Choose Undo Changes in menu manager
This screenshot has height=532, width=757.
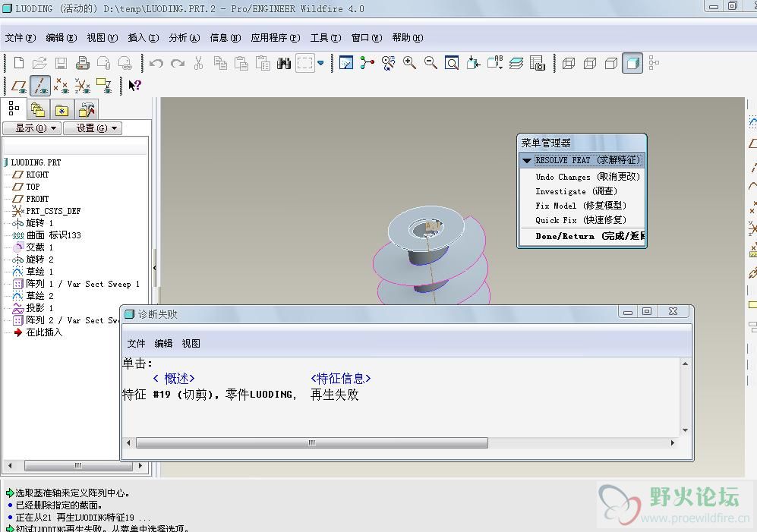click(x=588, y=177)
